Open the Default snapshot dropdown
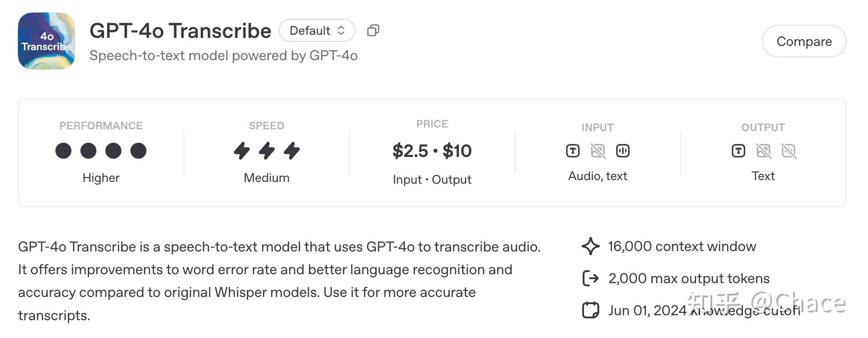This screenshot has height=338, width=868. click(317, 30)
